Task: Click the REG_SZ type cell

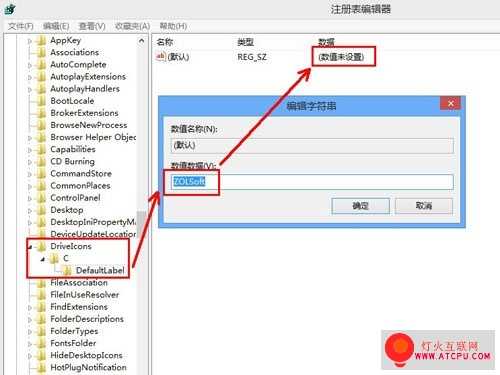Action: click(252, 57)
